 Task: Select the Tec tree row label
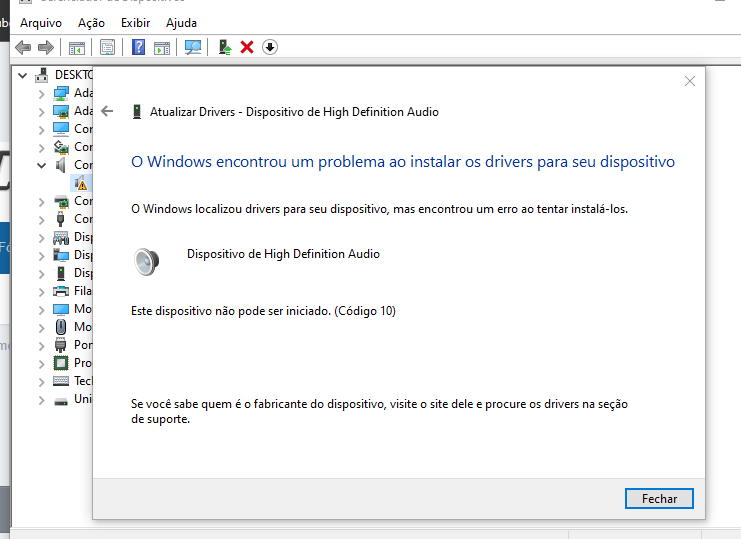click(x=83, y=380)
